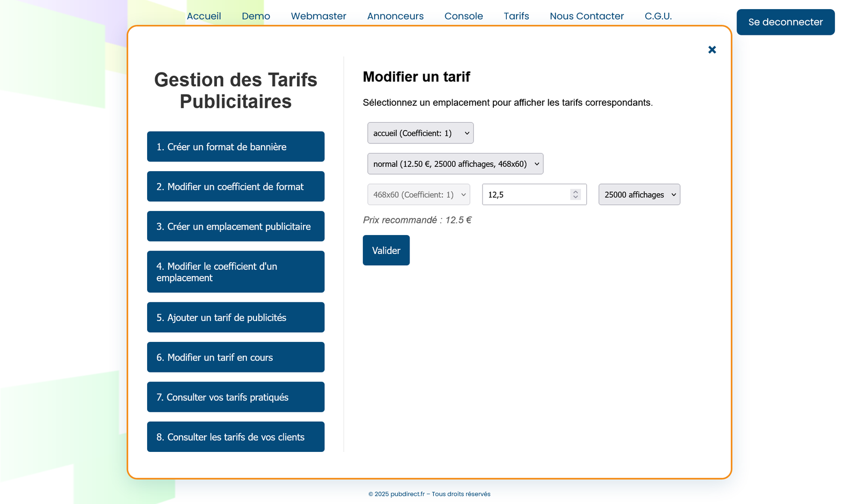The image size is (859, 504).
Task: Open "1. Créer un format de bannière"
Action: tap(236, 147)
